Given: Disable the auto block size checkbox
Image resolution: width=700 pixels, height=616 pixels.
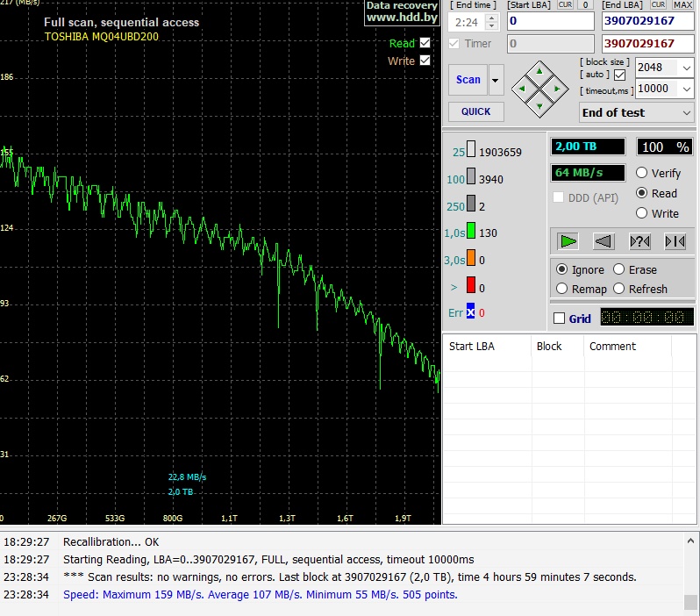Looking at the screenshot, I should pos(620,75).
